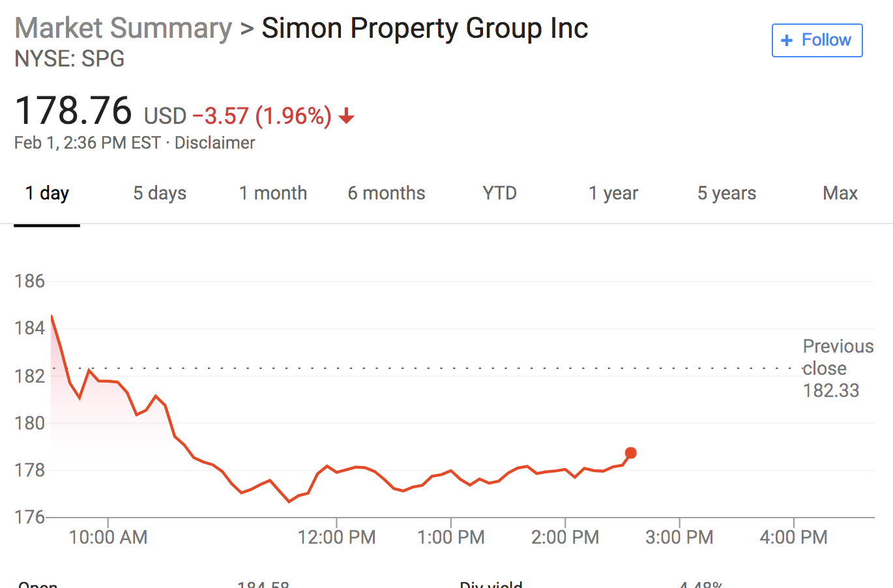The image size is (893, 588).
Task: Click the 12:00 PM time axis label
Action: pyautogui.click(x=336, y=537)
